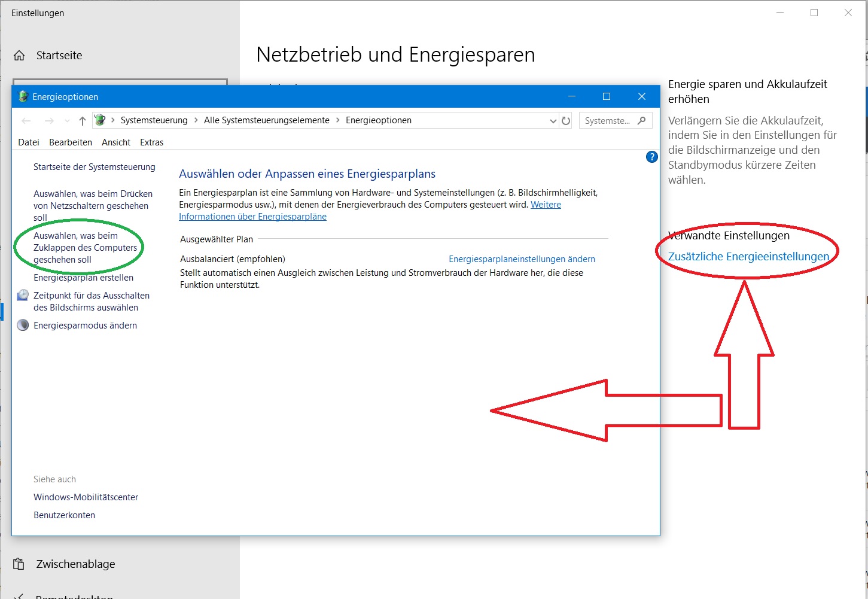Click the address bar control panel icon
This screenshot has height=599, width=868.
point(100,120)
